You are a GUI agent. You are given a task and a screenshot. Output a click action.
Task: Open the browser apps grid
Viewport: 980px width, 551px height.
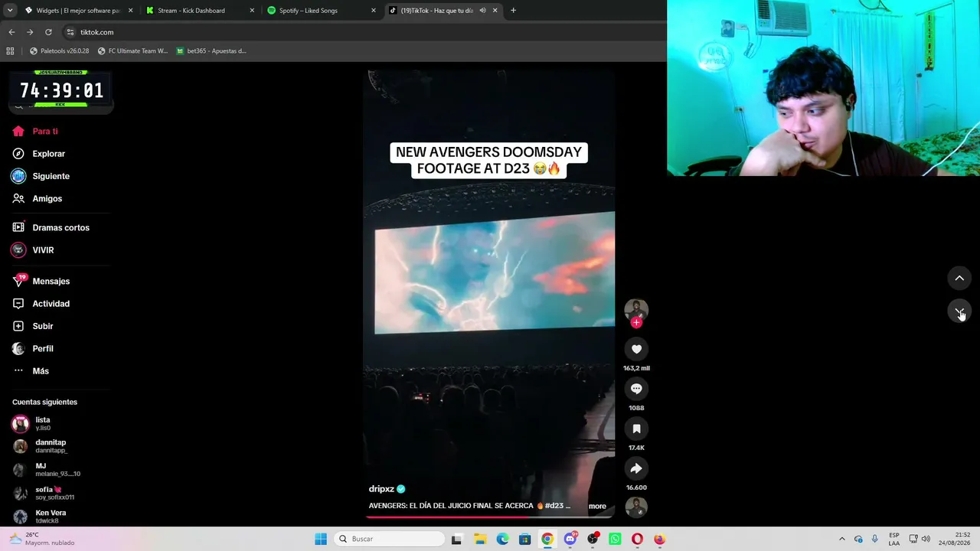(10, 51)
